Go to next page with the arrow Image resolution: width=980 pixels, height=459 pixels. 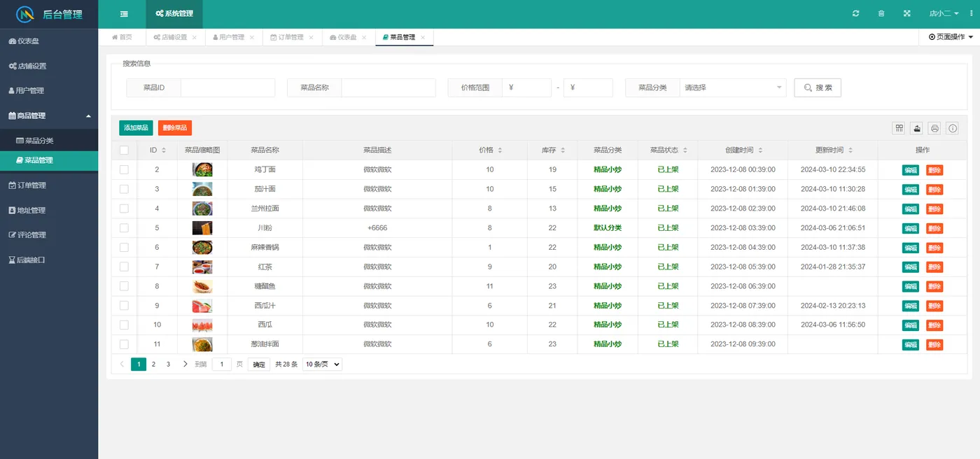[185, 364]
